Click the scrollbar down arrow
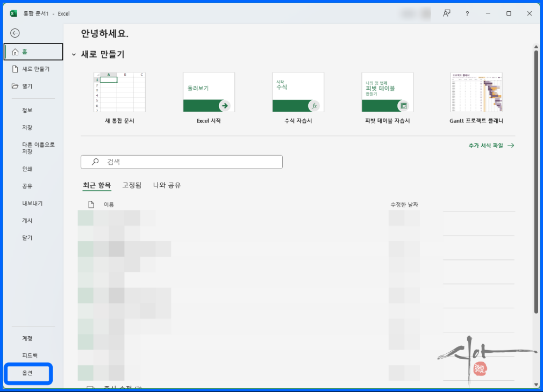 [x=536, y=384]
